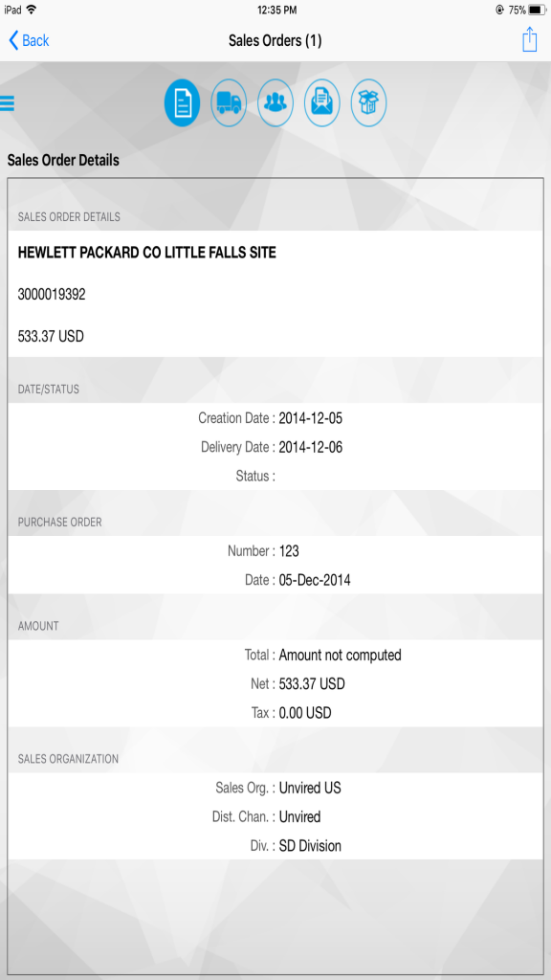Open the hamburger side menu
Screen dimensions: 551x980
[7, 103]
